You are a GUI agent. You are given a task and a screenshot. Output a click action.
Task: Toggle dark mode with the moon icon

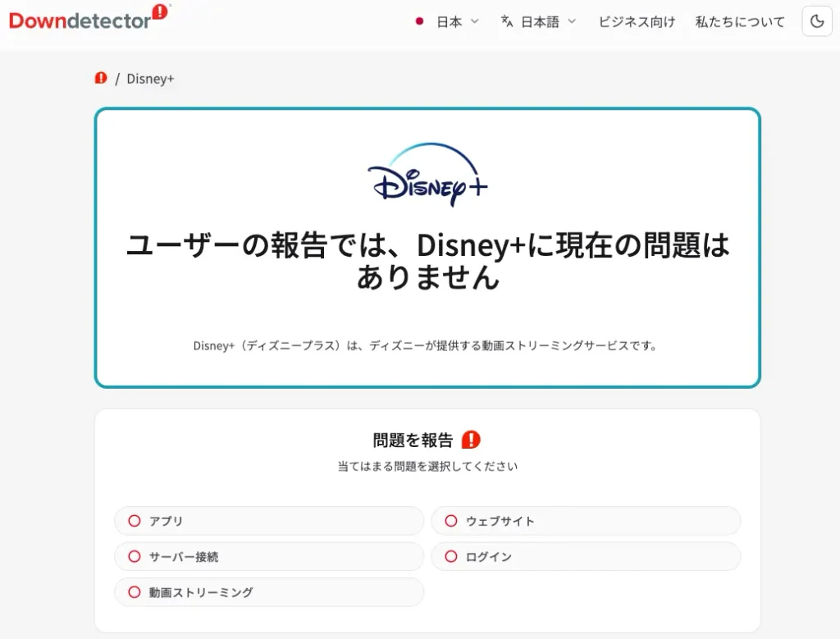(816, 21)
